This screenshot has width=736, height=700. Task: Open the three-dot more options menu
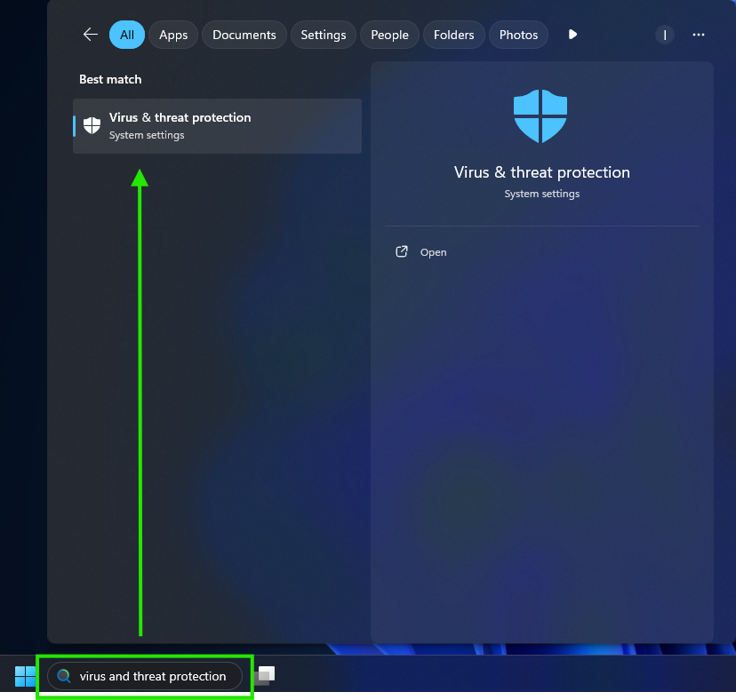(698, 35)
